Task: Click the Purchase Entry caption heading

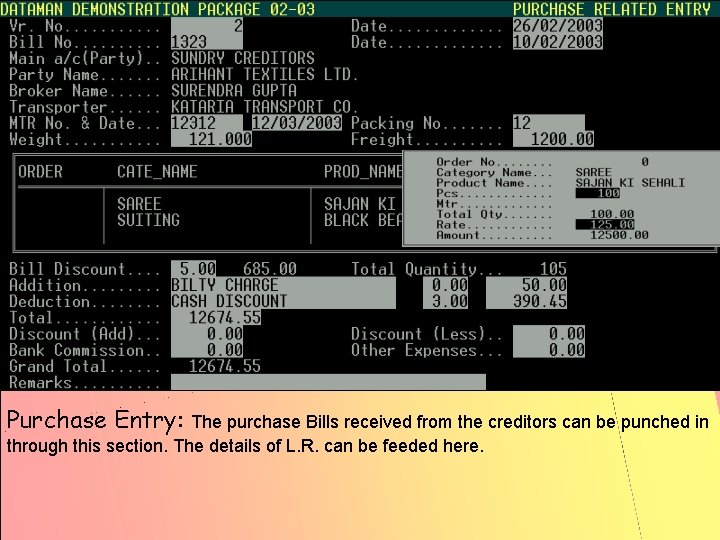Action: [95, 420]
